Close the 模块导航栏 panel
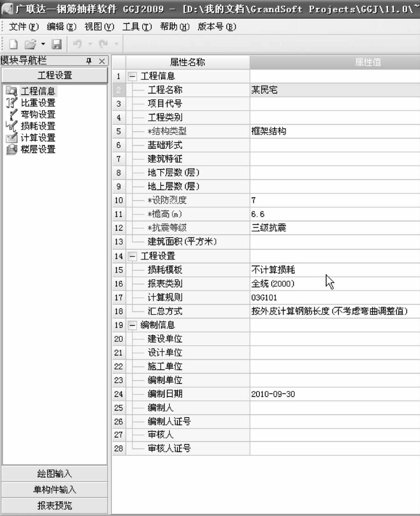The width and height of the screenshot is (420, 516). coord(102,61)
